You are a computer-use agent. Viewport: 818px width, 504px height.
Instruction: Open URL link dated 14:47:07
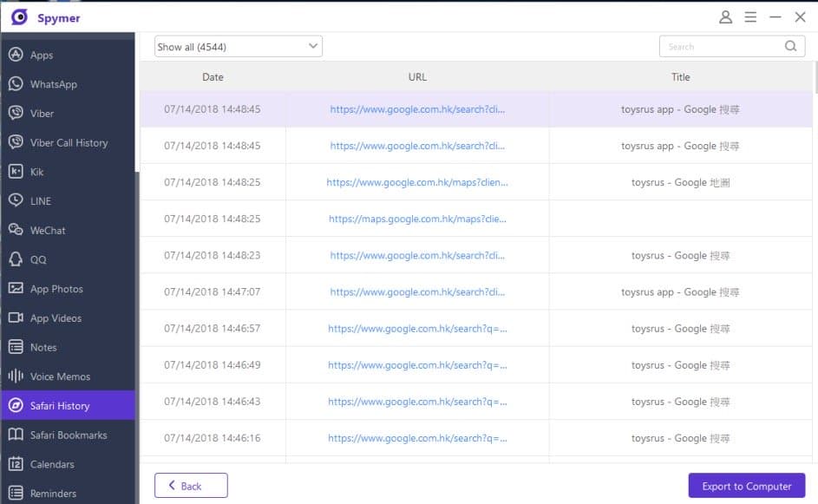coord(417,291)
